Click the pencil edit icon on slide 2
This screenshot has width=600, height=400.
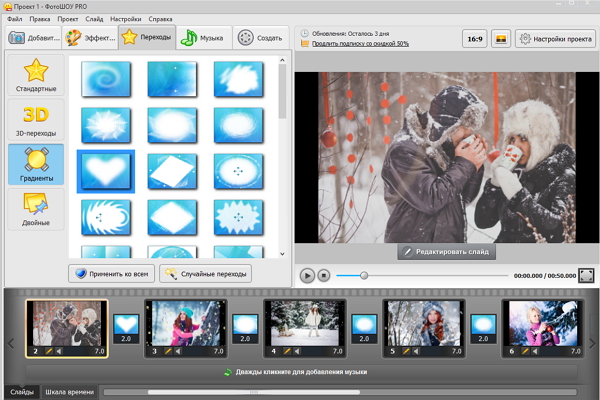tap(49, 351)
